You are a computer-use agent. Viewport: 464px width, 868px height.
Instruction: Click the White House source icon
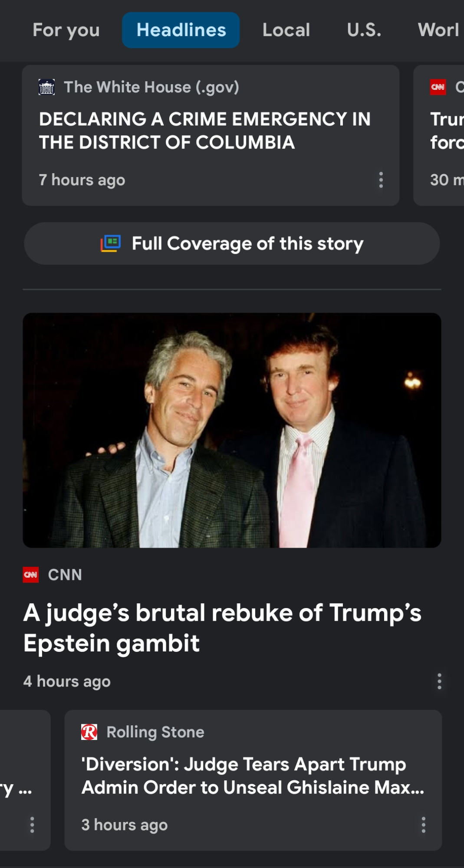coord(46,87)
